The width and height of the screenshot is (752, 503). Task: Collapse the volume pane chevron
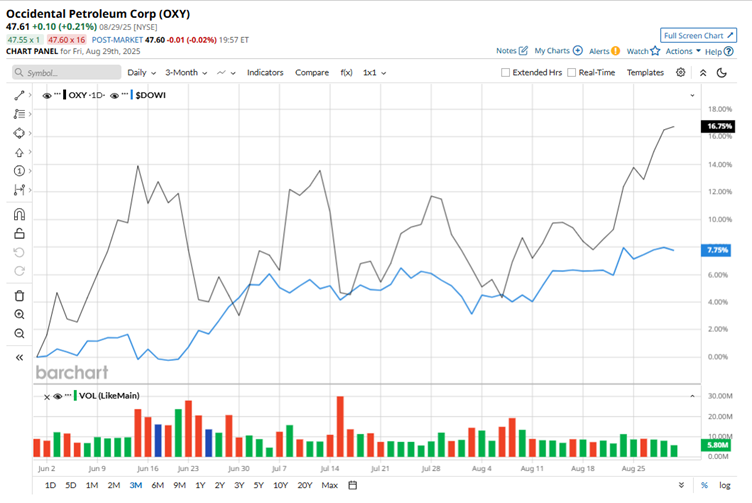(x=692, y=396)
